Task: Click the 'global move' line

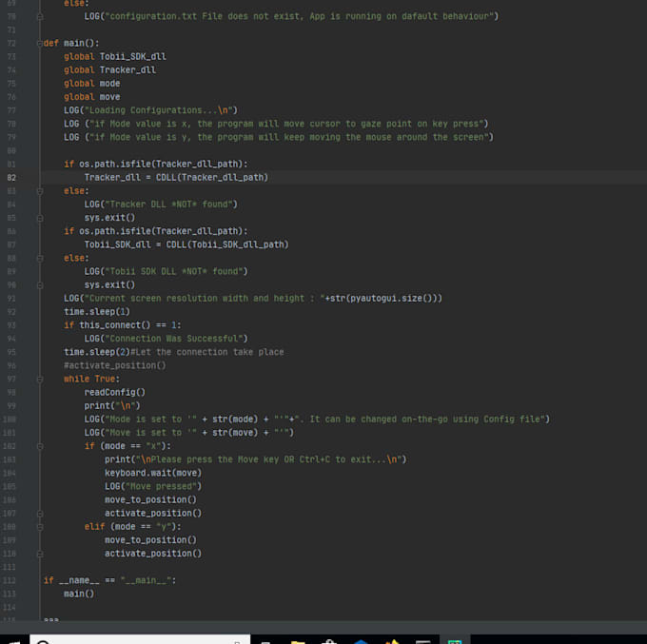Action: click(x=91, y=97)
